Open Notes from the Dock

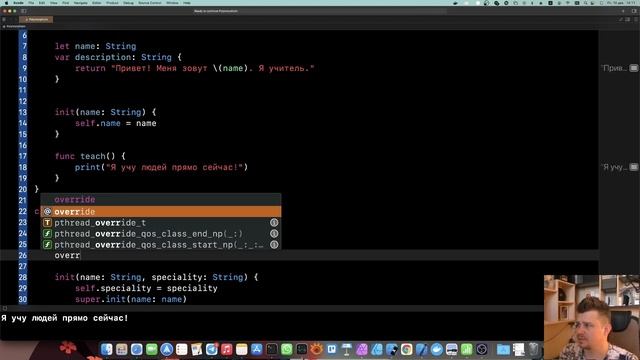242,349
